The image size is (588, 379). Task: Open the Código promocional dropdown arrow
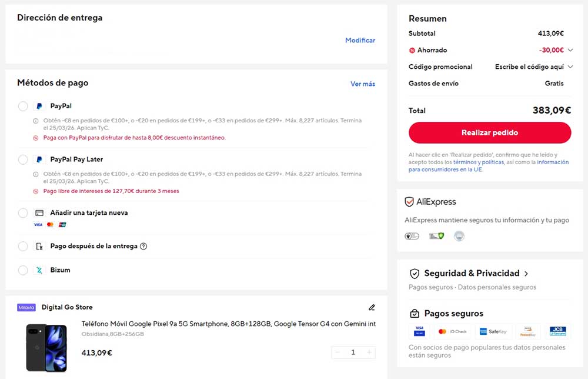[x=570, y=67]
